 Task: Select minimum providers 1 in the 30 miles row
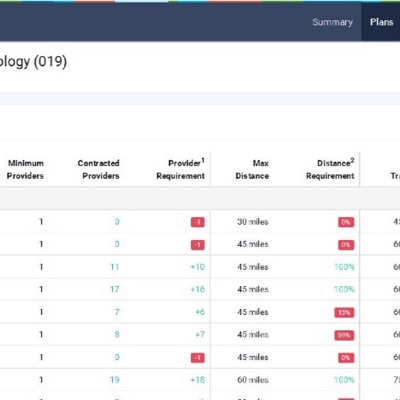click(x=41, y=222)
